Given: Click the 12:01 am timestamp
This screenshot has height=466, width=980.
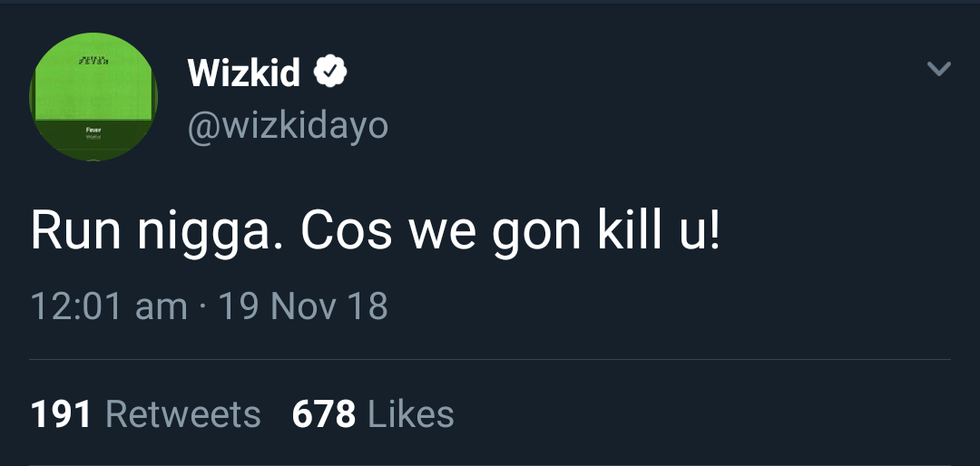Looking at the screenshot, I should [x=109, y=306].
